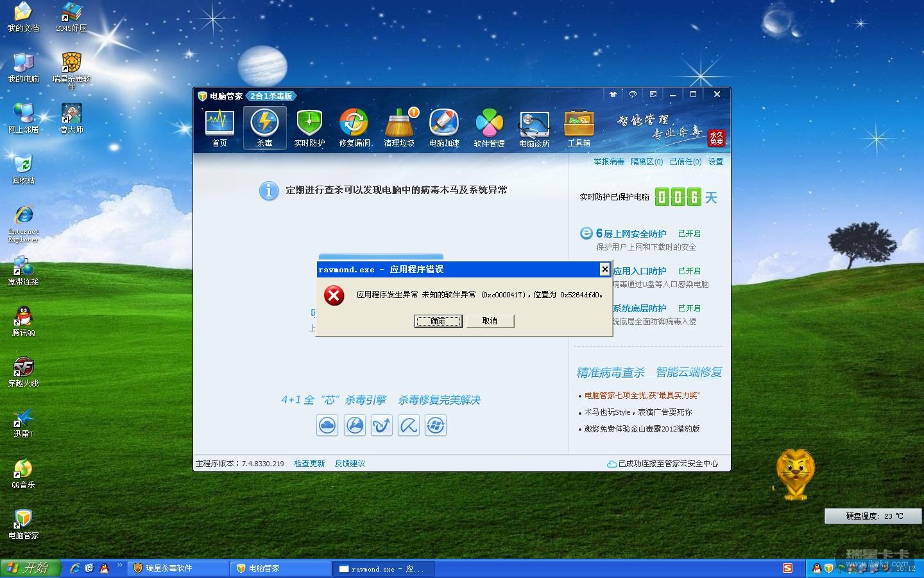Click the 主程序版本: 7.4.8330.219 text
The width and height of the screenshot is (924, 578).
pyautogui.click(x=240, y=464)
